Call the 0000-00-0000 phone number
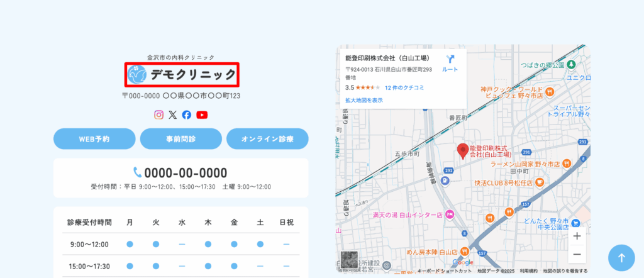The width and height of the screenshot is (644, 278). click(x=180, y=173)
